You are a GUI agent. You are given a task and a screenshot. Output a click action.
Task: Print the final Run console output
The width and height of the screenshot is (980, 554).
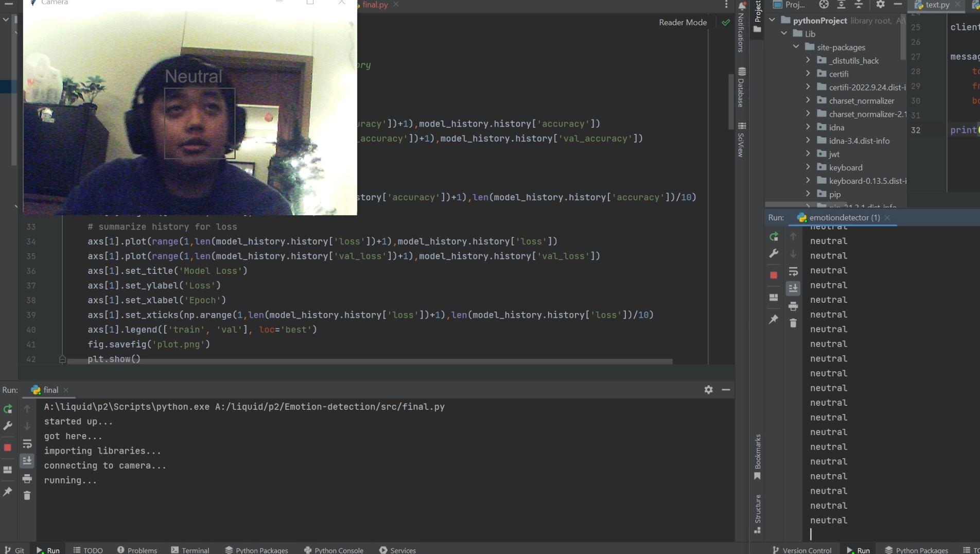[x=27, y=478]
